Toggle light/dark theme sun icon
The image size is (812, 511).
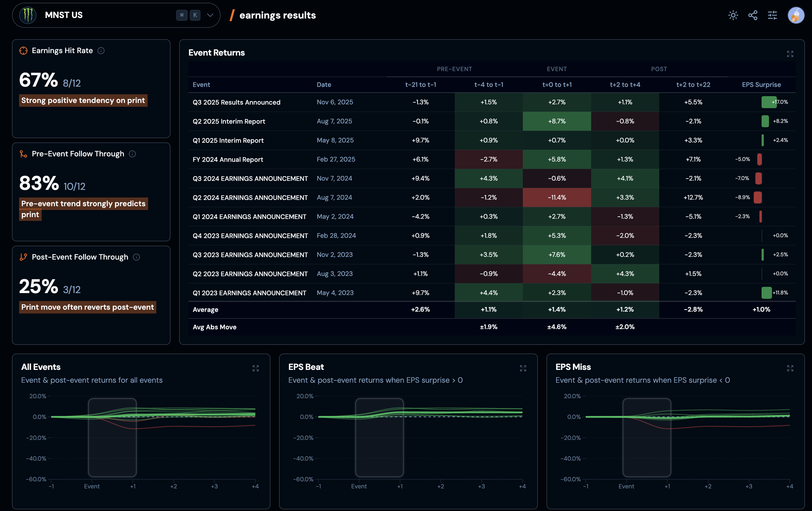[733, 15]
